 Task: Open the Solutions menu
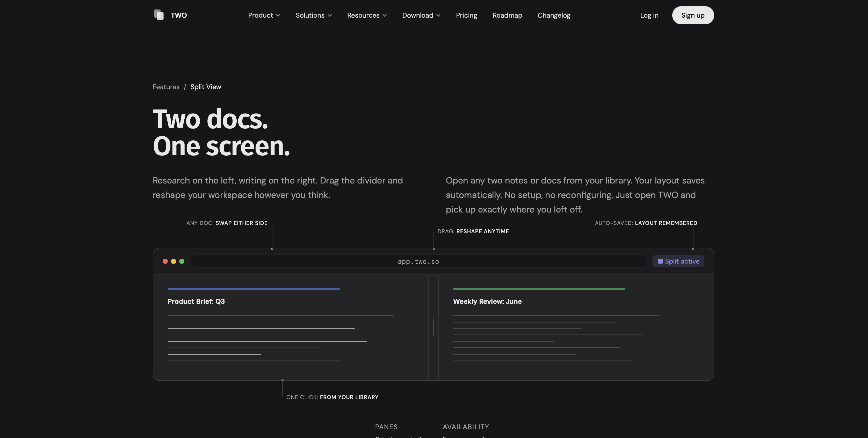pos(313,15)
